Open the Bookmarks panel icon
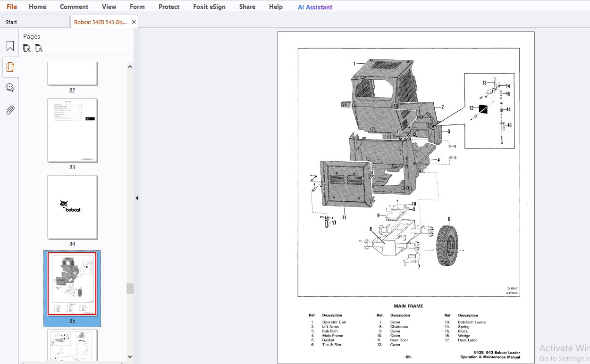590x364 pixels. (10, 46)
